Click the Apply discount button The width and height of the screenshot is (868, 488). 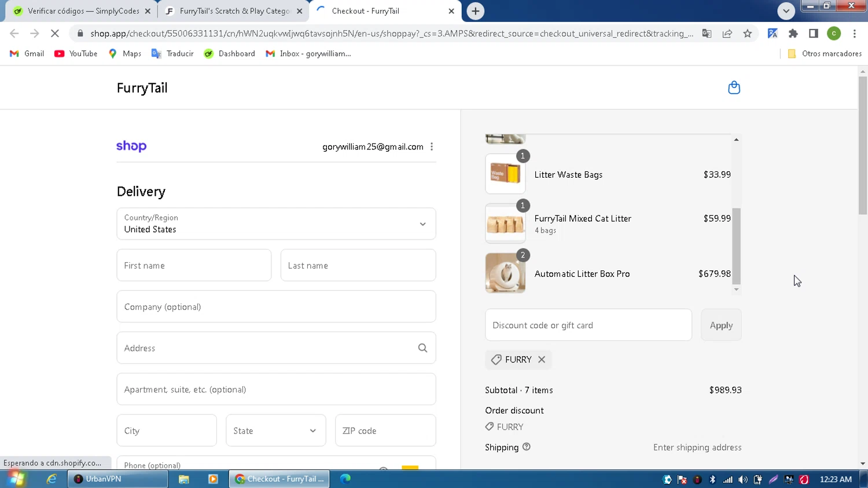click(721, 325)
